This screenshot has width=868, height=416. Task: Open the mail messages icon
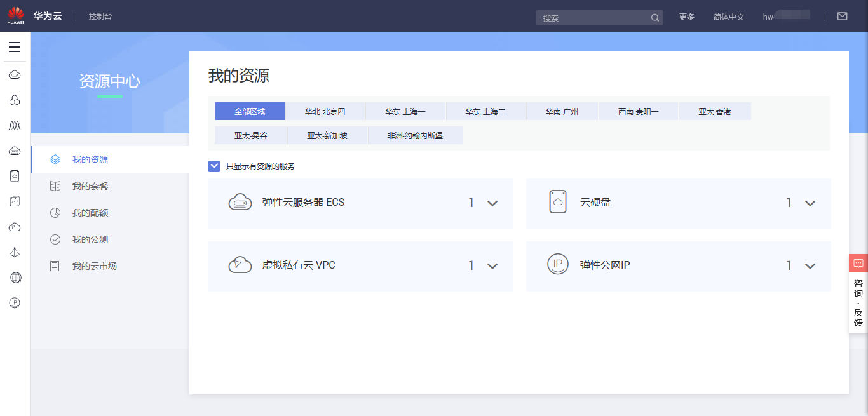pyautogui.click(x=843, y=17)
